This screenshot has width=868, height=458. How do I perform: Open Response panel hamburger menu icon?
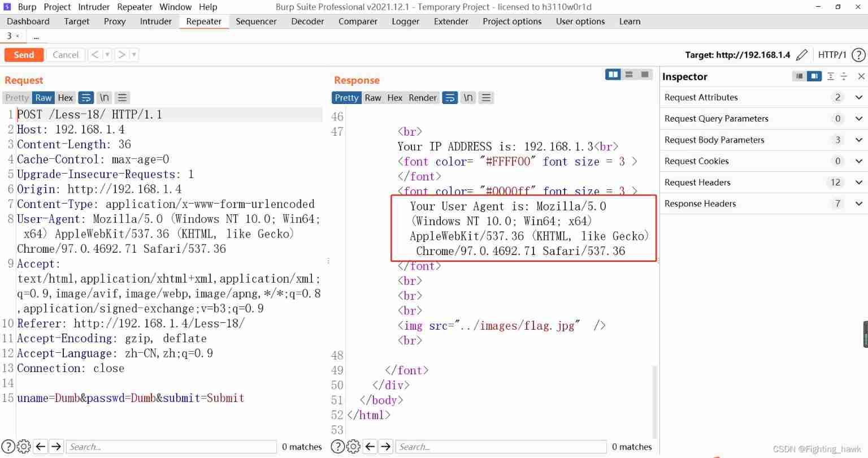[x=486, y=98]
